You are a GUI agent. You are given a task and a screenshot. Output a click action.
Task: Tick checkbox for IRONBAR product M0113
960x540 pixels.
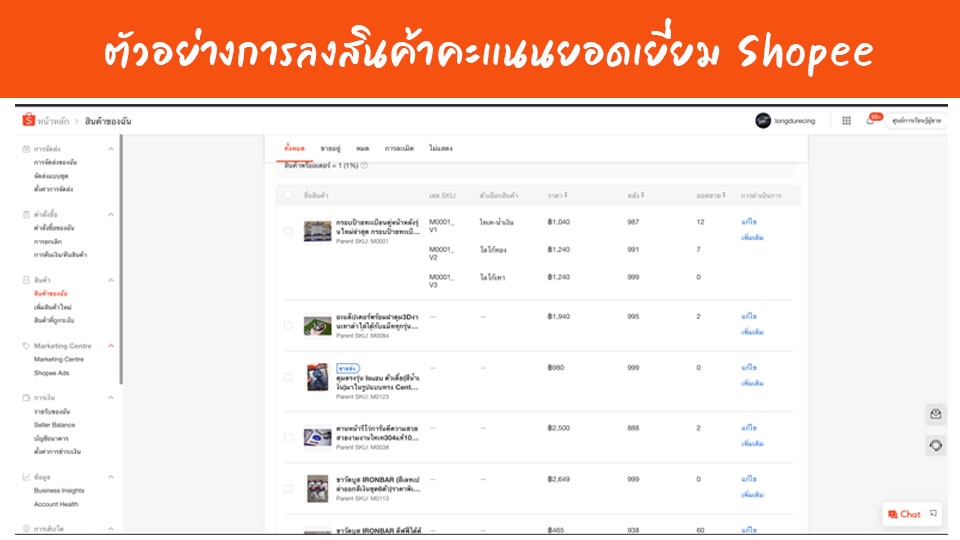click(288, 489)
